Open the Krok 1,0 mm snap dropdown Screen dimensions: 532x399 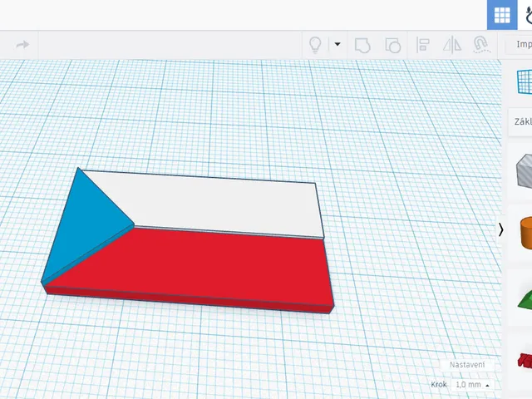pos(473,385)
